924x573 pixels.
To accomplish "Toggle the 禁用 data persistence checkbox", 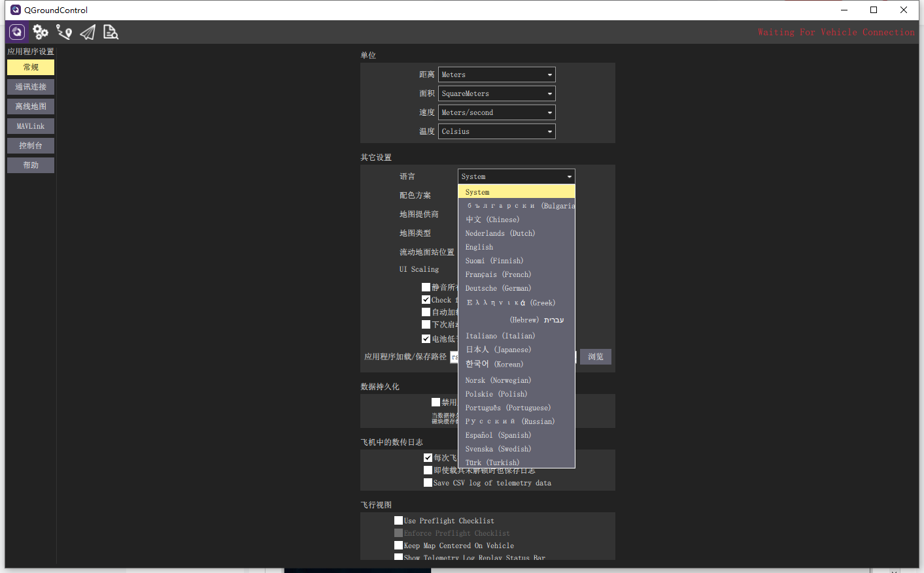I will [436, 402].
